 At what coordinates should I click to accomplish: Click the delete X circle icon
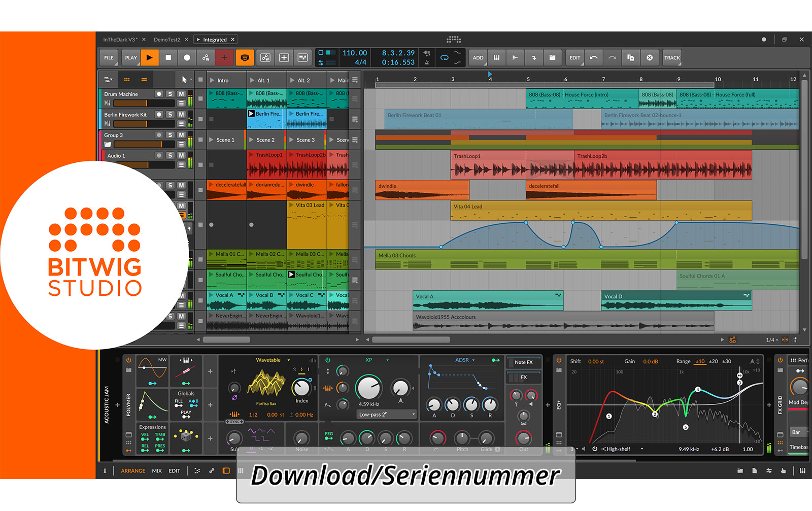(650, 58)
